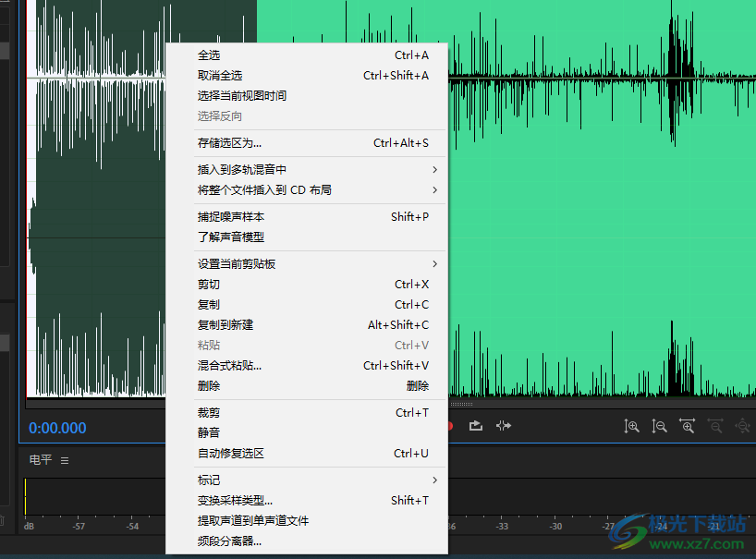This screenshot has width=756, height=559.
Task: Select the vertical zoom out icon
Action: tap(659, 425)
